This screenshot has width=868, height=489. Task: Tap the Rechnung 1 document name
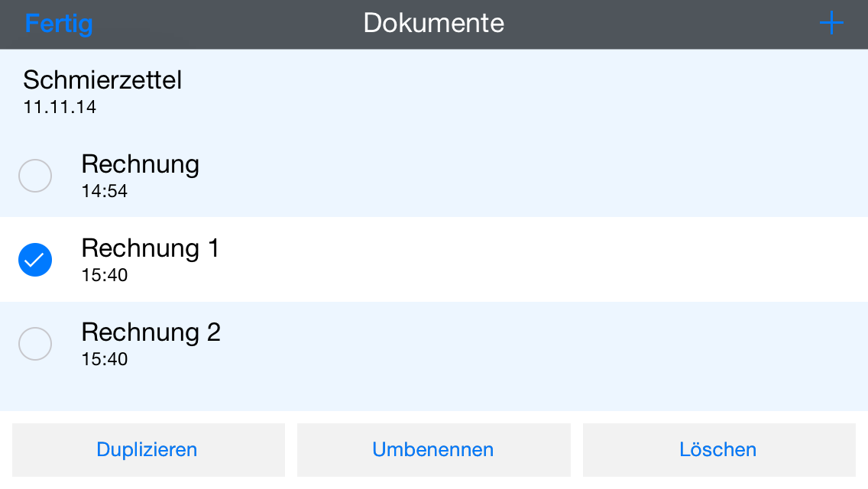[x=150, y=248]
